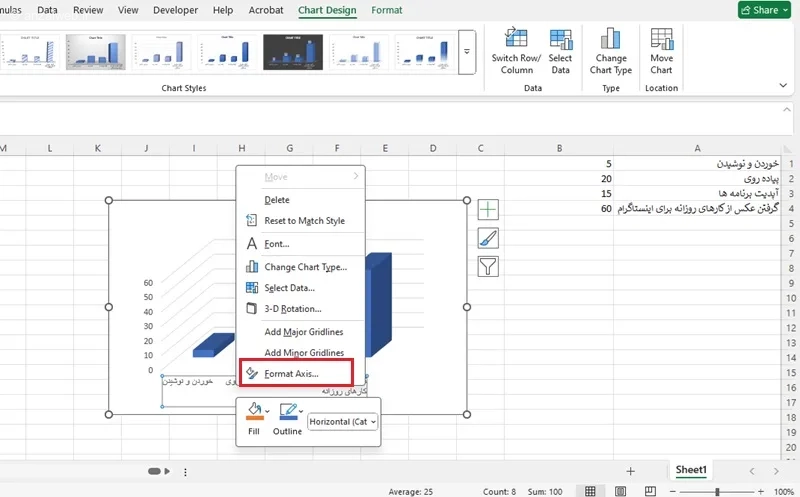Click the Switch Row/Column icon
The height and width of the screenshot is (497, 800).
tap(516, 39)
